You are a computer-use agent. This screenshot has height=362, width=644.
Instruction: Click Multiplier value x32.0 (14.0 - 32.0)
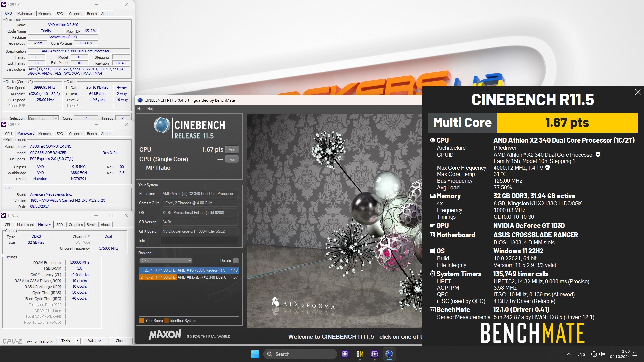tap(44, 94)
